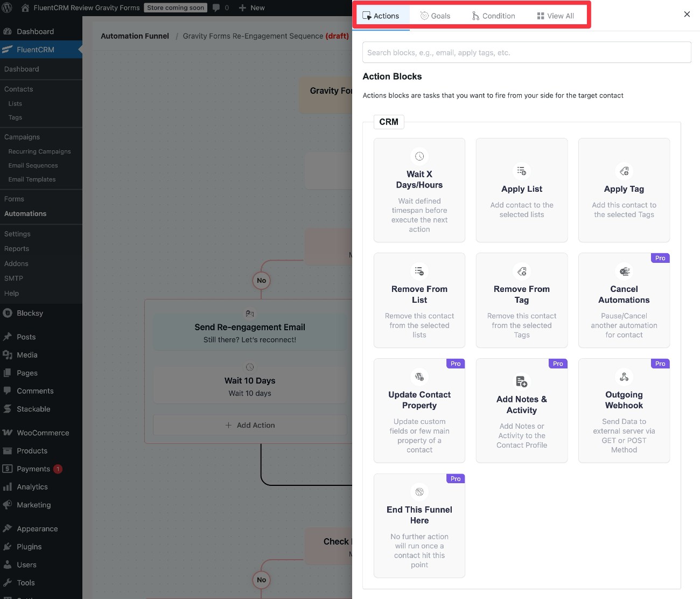
Task: Click the Wait X Days/Hours clock icon
Action: [x=419, y=156]
